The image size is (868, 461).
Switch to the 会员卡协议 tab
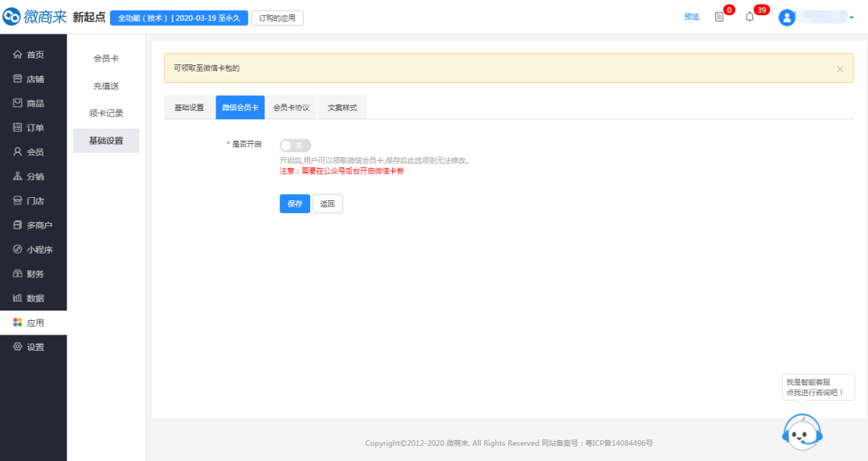[291, 108]
